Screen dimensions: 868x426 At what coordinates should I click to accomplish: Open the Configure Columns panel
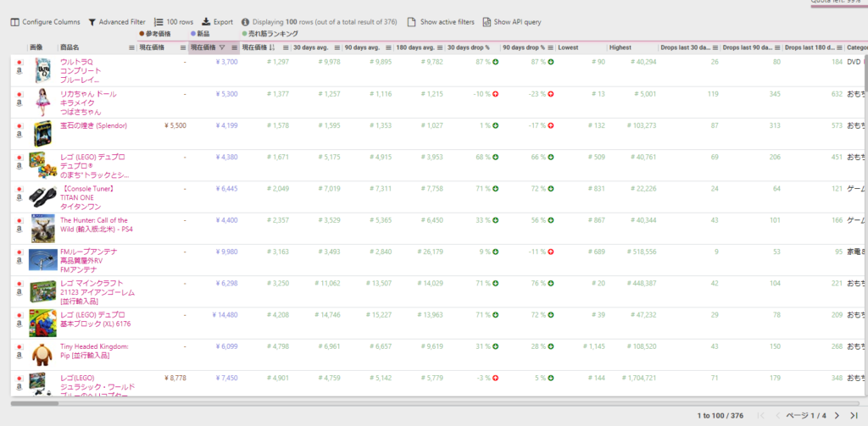pyautogui.click(x=46, y=22)
